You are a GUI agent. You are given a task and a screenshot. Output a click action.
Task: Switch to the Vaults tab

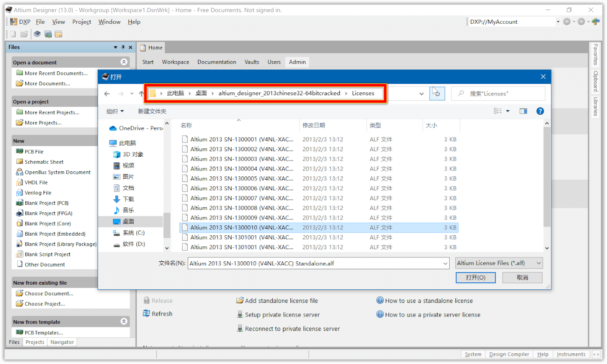click(x=252, y=62)
